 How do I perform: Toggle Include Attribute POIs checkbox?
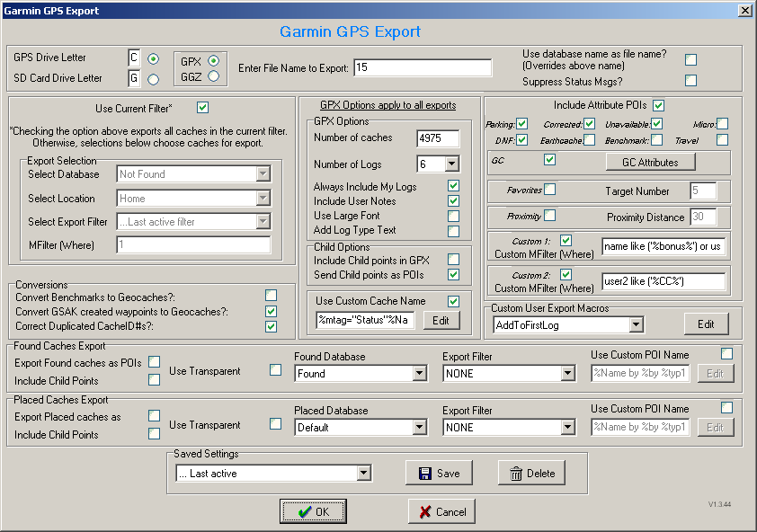(x=658, y=105)
